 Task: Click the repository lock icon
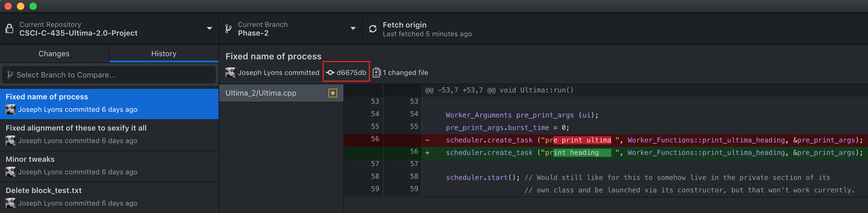tap(9, 29)
